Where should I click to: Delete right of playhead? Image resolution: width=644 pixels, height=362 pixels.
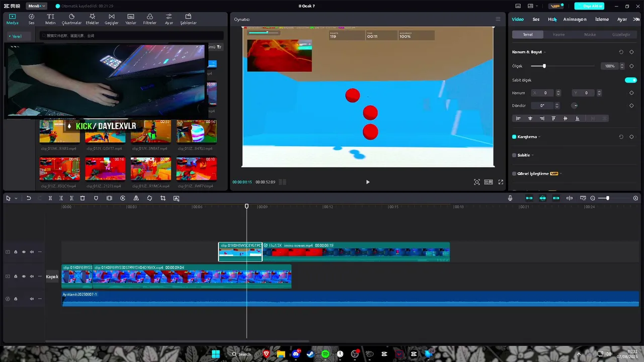[71, 198]
